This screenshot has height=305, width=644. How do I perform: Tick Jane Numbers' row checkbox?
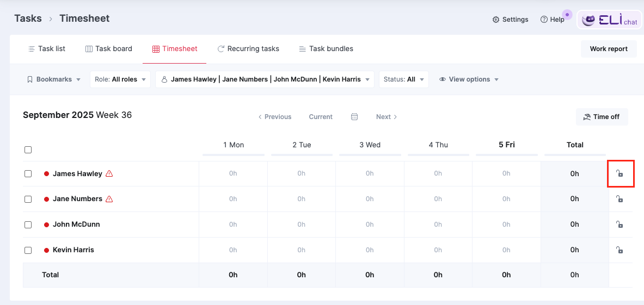click(28, 199)
